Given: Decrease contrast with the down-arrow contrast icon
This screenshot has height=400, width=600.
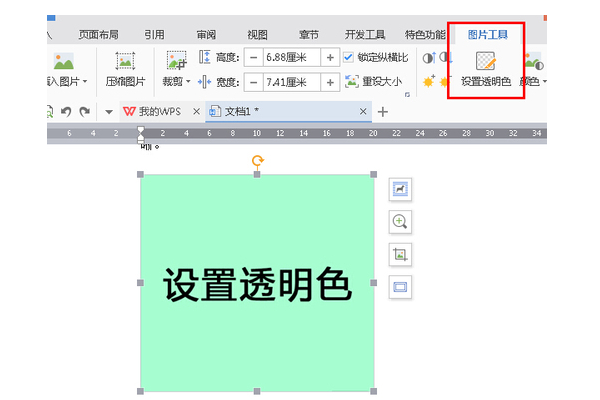Looking at the screenshot, I should 445,58.
